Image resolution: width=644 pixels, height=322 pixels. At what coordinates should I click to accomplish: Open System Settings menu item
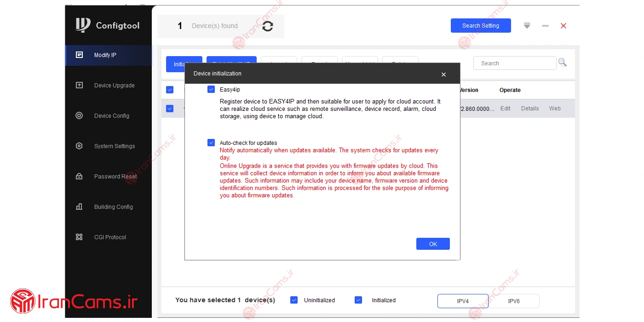[109, 146]
